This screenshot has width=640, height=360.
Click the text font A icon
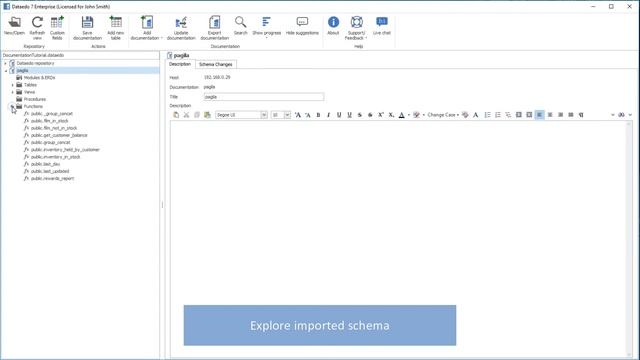coord(476,115)
